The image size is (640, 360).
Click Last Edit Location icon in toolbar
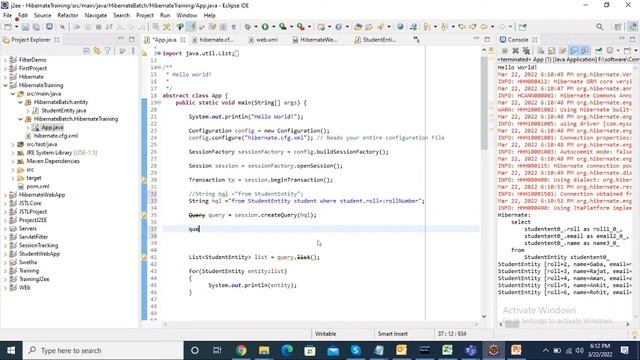pos(462,27)
